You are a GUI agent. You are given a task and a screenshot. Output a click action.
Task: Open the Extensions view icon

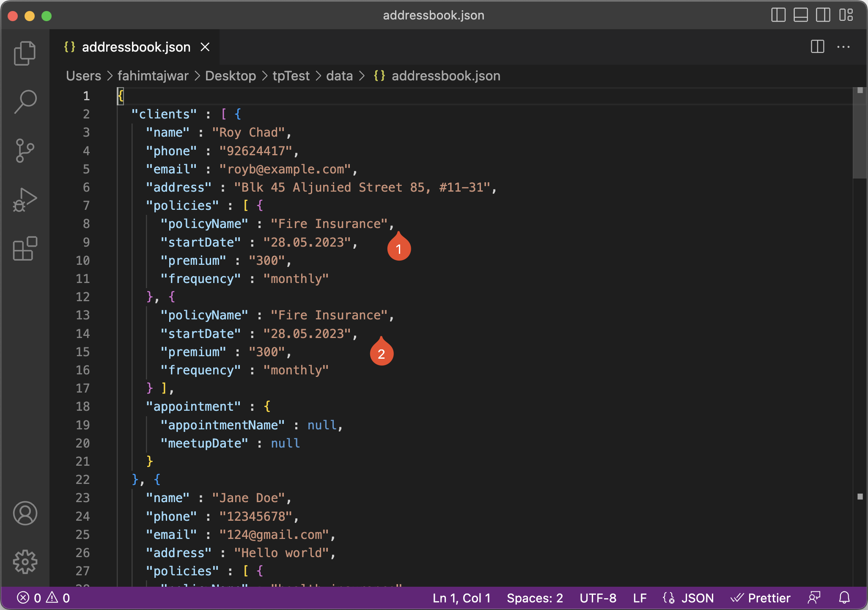[x=25, y=248]
